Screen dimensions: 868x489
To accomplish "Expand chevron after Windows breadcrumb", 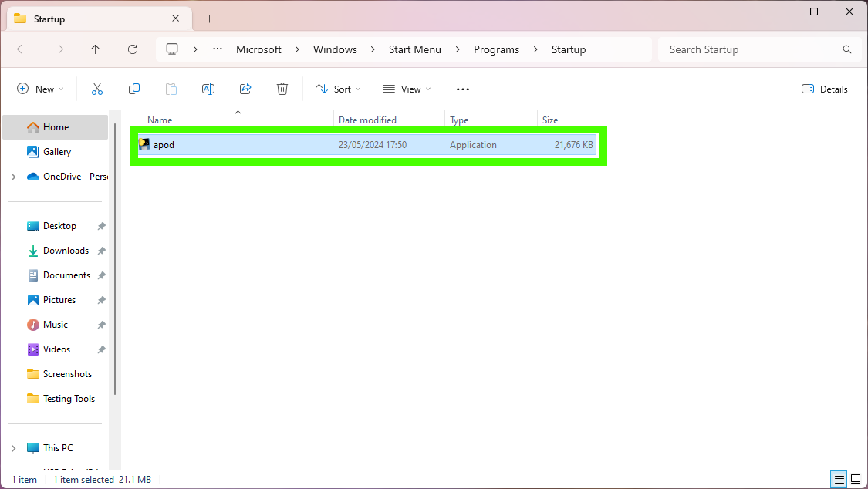I will (x=373, y=49).
